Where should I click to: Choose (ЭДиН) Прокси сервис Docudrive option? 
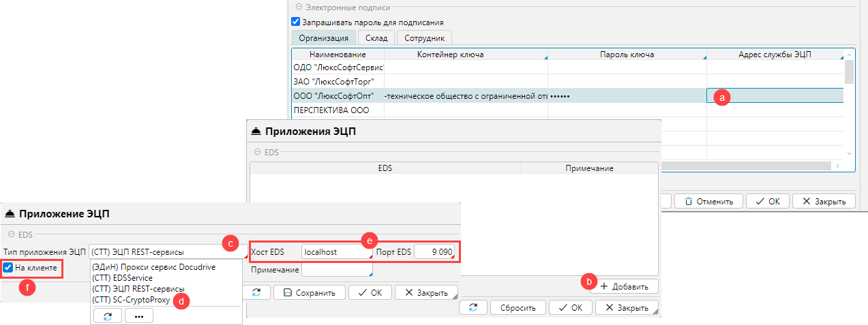[x=153, y=267]
